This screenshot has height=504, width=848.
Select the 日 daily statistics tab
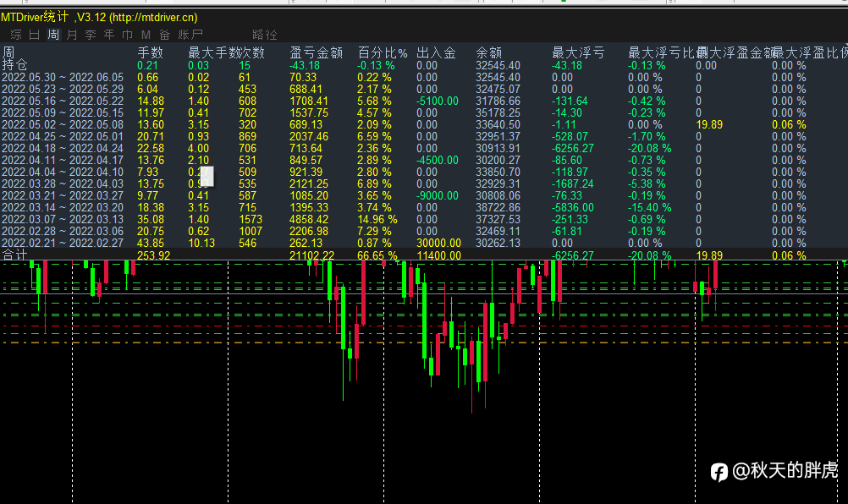[35, 35]
